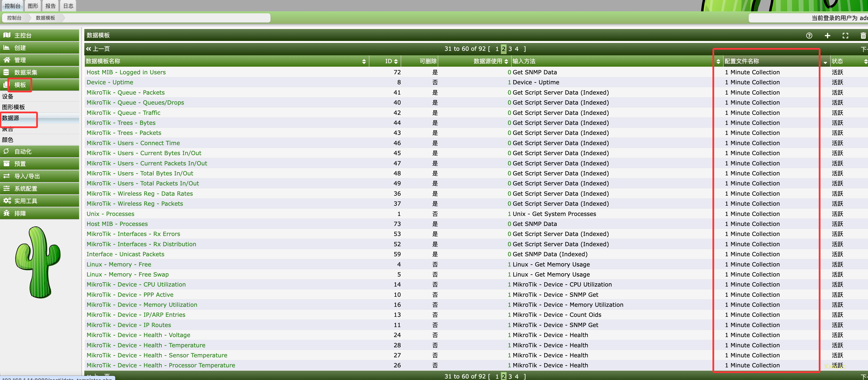
Task: Sort by 数据源使用 using its sort arrows
Action: (x=506, y=61)
